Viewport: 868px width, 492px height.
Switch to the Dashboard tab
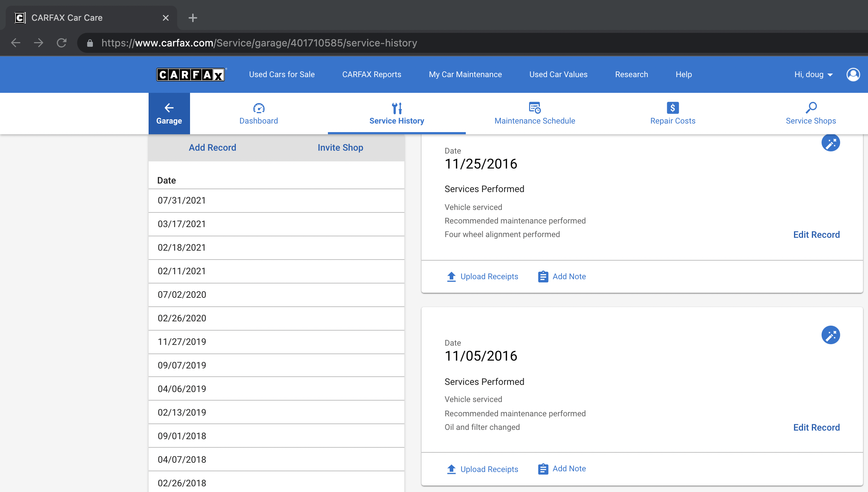[259, 114]
